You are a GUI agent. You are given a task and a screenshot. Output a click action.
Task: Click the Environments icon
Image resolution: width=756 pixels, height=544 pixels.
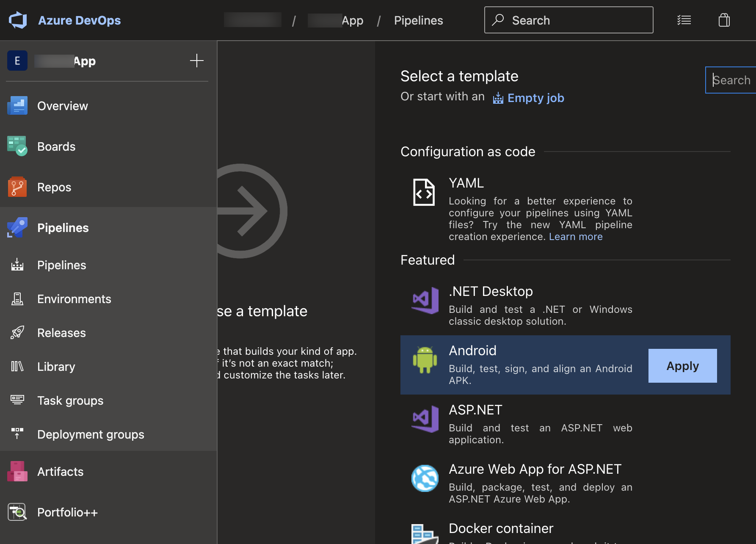[17, 299]
